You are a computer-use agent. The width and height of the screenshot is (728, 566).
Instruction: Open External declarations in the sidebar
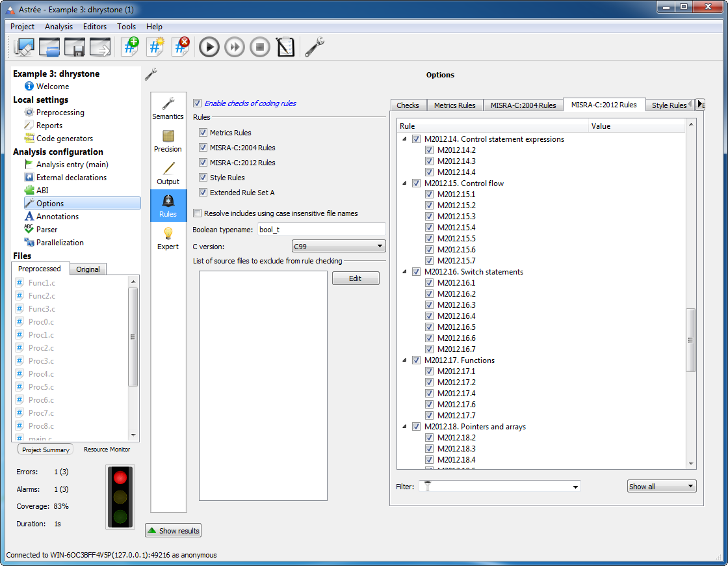[x=71, y=178]
